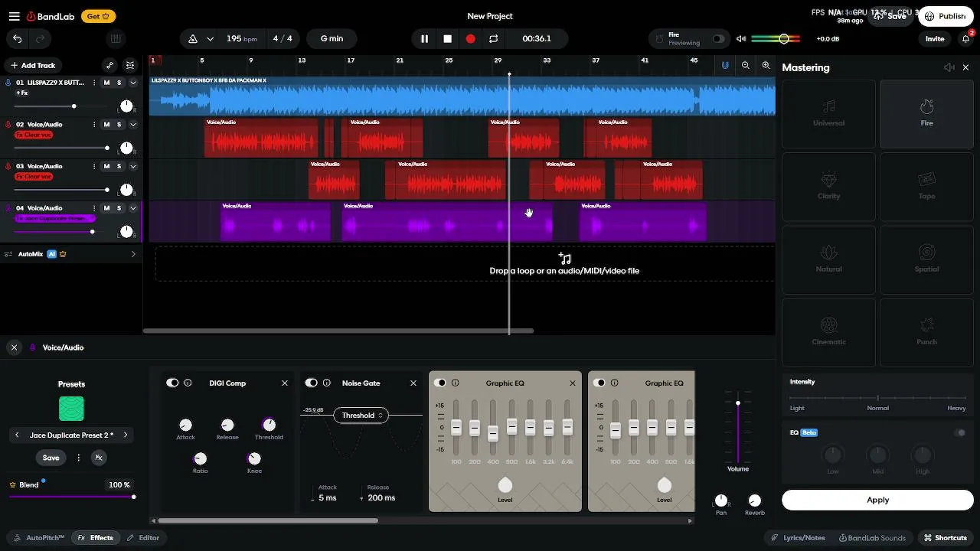Viewport: 980px width, 551px height.
Task: Open the automation tool next to Add Track
Action: pos(109,66)
